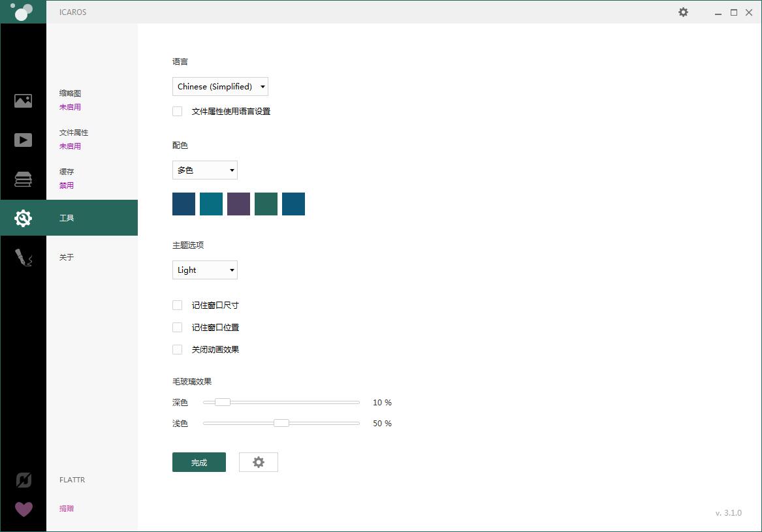This screenshot has width=762, height=532.
Task: Expand the Chinese (Simplified) language dropdown
Action: click(220, 87)
